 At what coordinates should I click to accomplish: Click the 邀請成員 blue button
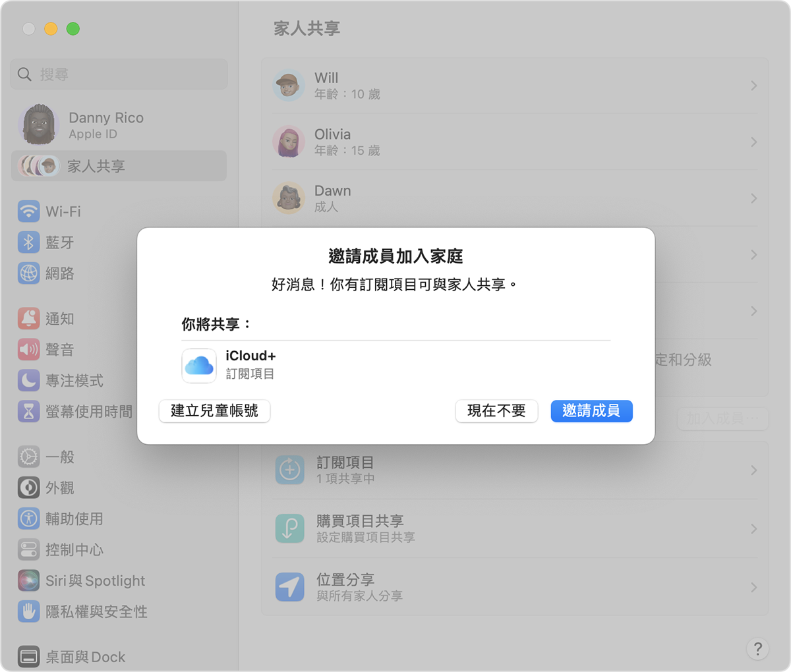click(591, 411)
